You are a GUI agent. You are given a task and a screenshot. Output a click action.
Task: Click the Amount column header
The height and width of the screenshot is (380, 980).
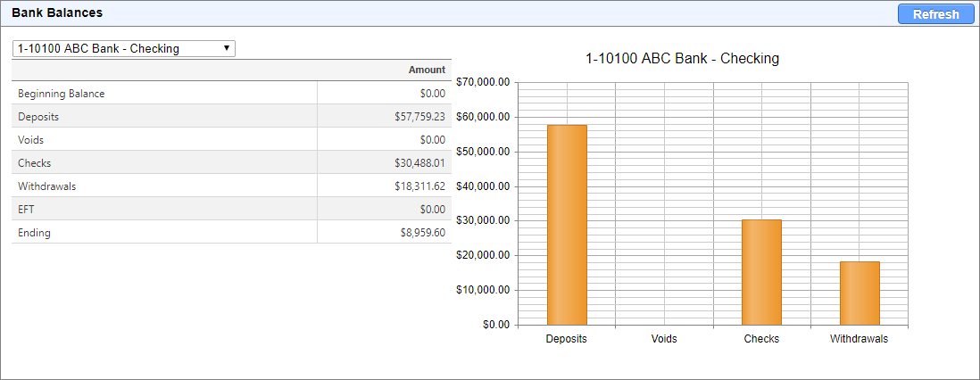pos(427,70)
